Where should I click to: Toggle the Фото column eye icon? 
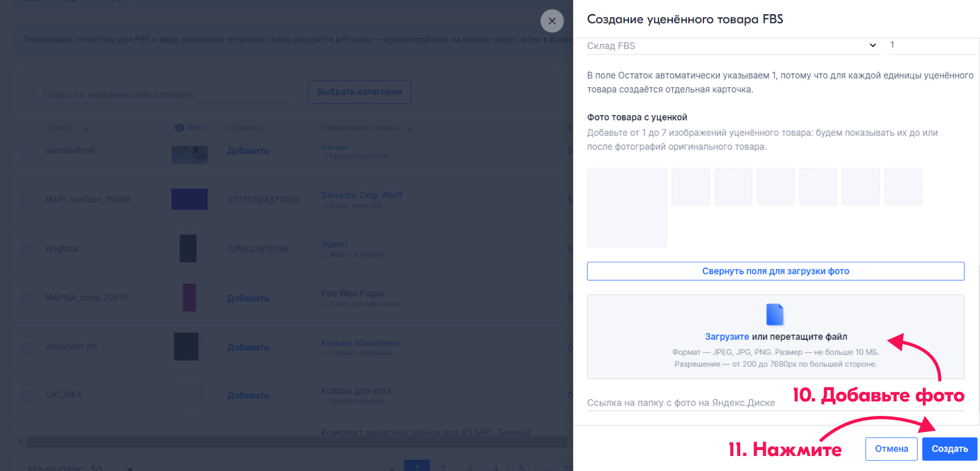point(179,128)
